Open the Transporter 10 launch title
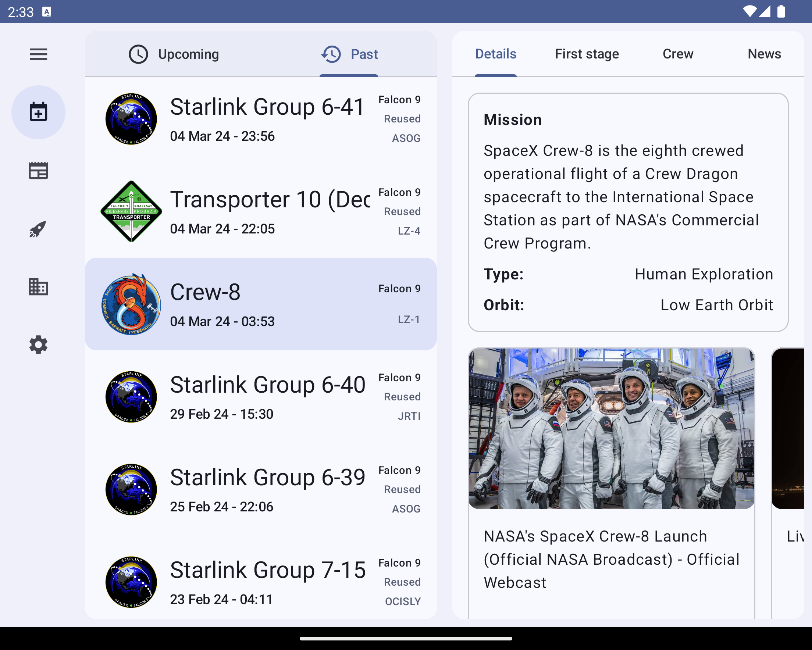Screen dimensions: 812x650 point(270,200)
